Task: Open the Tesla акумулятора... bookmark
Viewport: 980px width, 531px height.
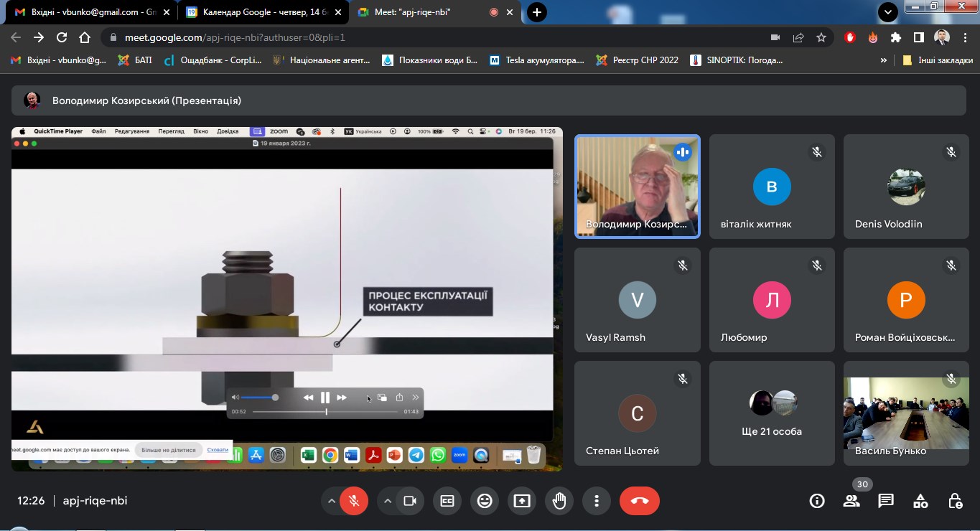Action: click(537, 60)
